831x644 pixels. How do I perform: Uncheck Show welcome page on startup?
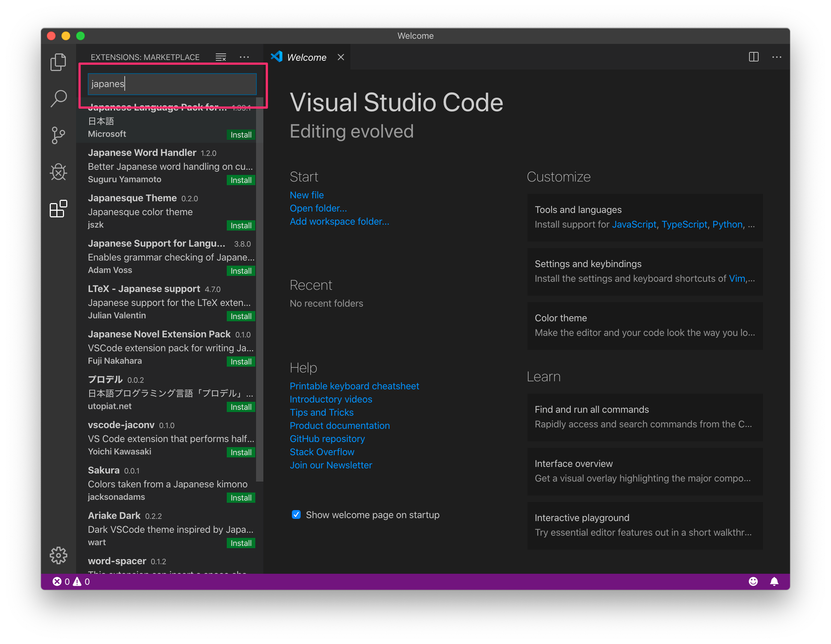pos(296,514)
